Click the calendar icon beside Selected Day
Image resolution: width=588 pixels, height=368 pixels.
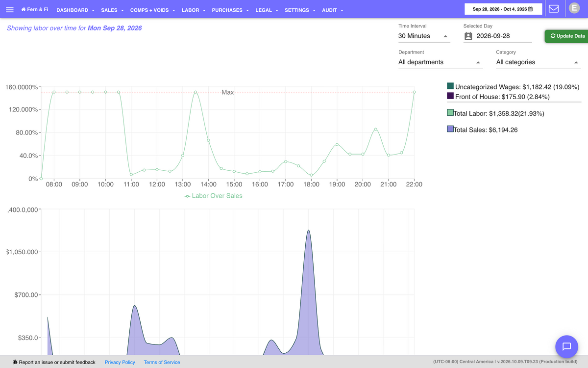point(468,36)
